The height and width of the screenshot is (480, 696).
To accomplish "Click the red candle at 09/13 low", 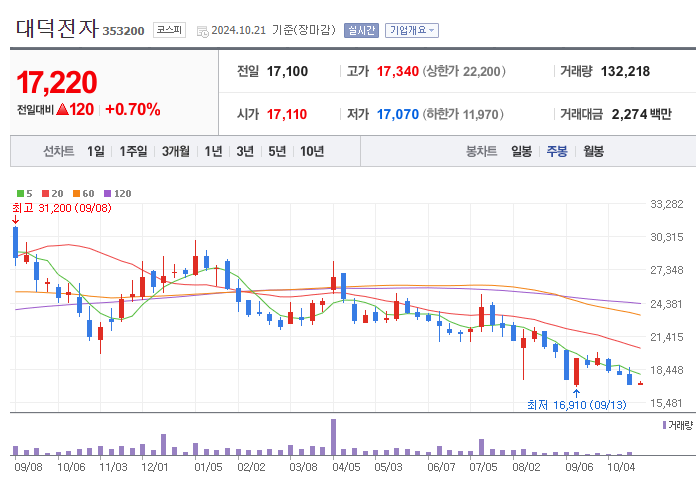I will [x=576, y=371].
